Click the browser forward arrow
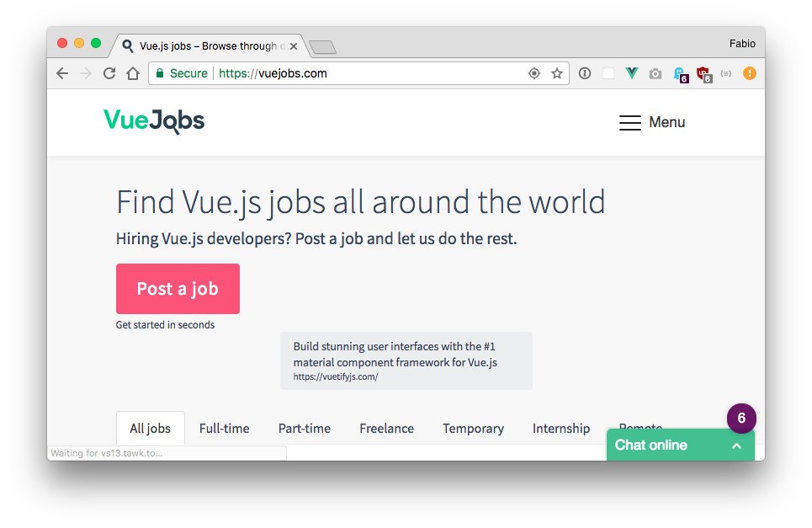The width and height of the screenshot is (812, 528). coord(86,73)
